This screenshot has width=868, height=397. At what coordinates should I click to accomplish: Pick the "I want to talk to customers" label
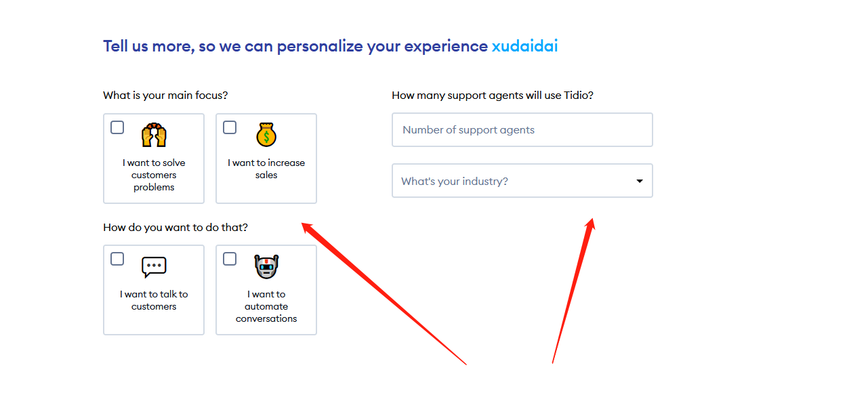point(154,300)
